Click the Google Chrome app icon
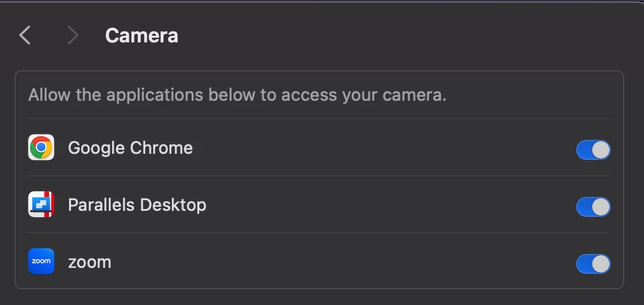 [x=41, y=147]
